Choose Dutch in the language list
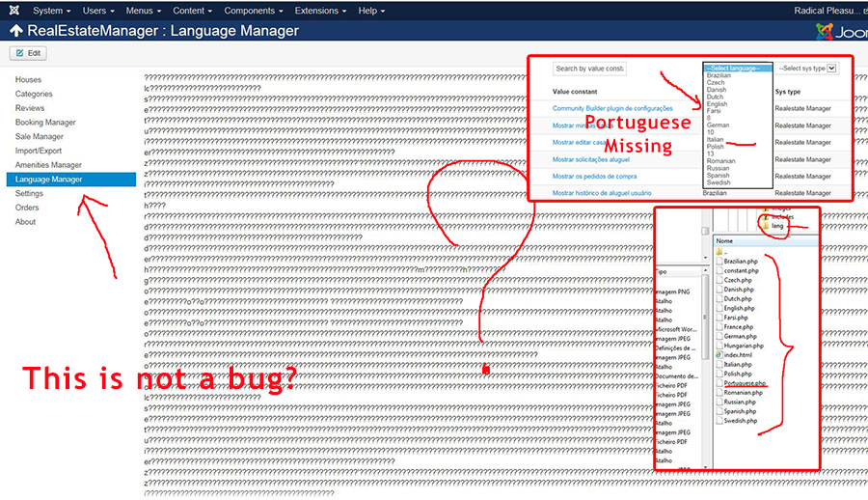This screenshot has width=868, height=500. 715,97
